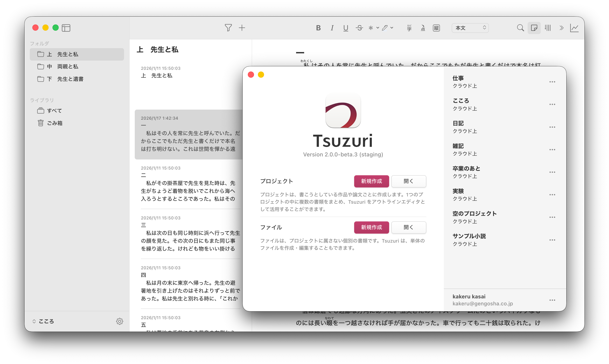This screenshot has width=609, height=364.
Task: Open options menu for サンプル小説 project
Action: 552,240
